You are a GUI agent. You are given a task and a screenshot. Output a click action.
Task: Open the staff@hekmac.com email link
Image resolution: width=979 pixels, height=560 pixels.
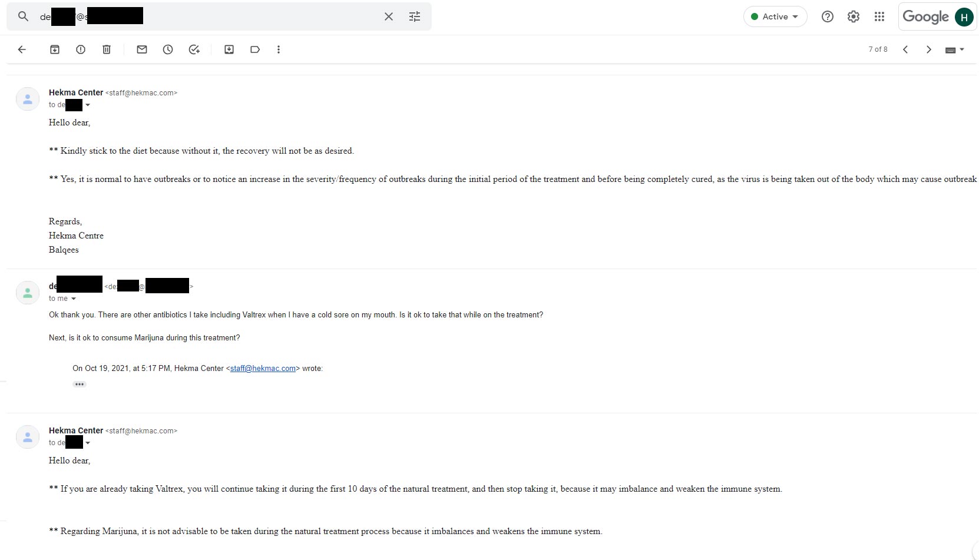click(x=263, y=369)
